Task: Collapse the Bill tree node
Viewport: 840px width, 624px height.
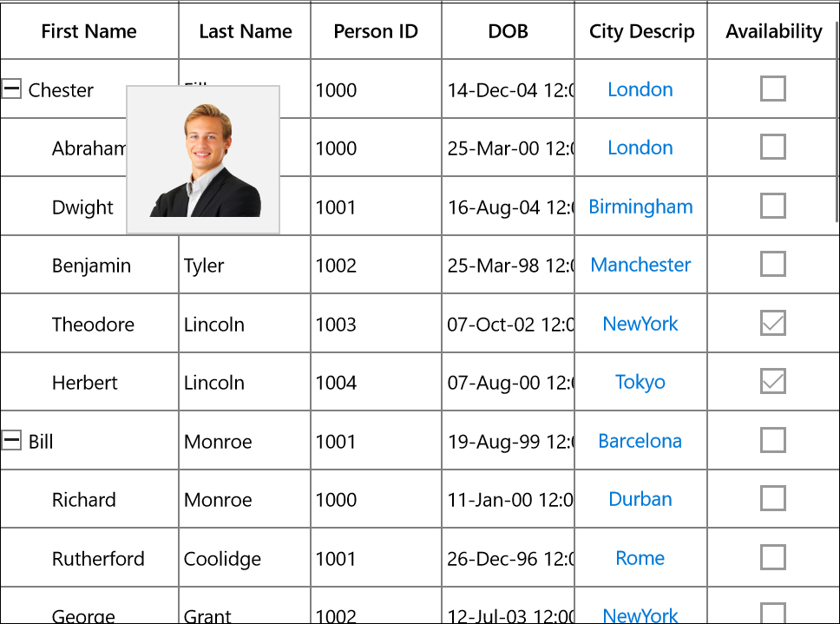Action: (11, 440)
